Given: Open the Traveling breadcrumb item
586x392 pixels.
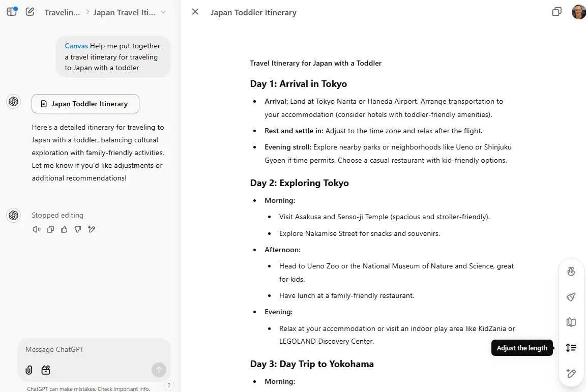Looking at the screenshot, I should 62,12.
